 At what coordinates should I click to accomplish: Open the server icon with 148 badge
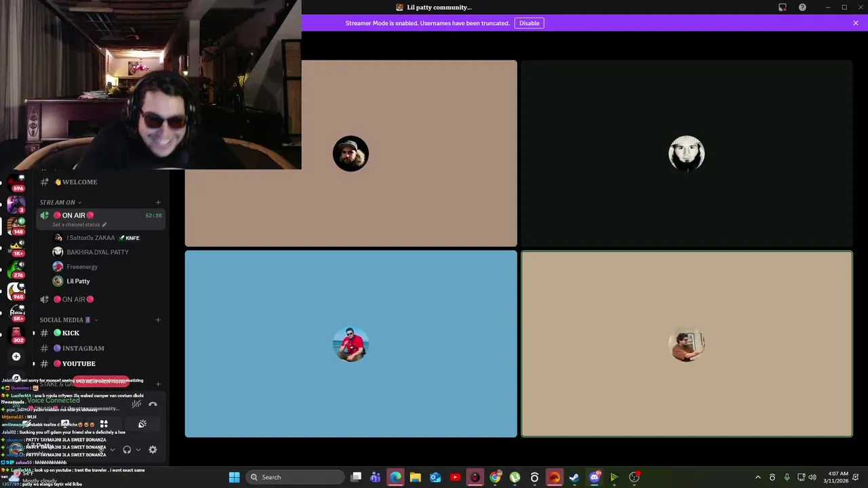coord(16,225)
